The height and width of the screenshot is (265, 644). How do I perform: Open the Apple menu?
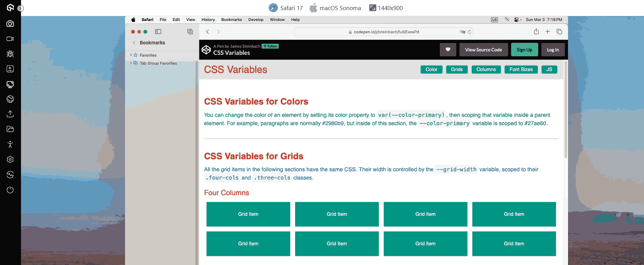(x=133, y=20)
